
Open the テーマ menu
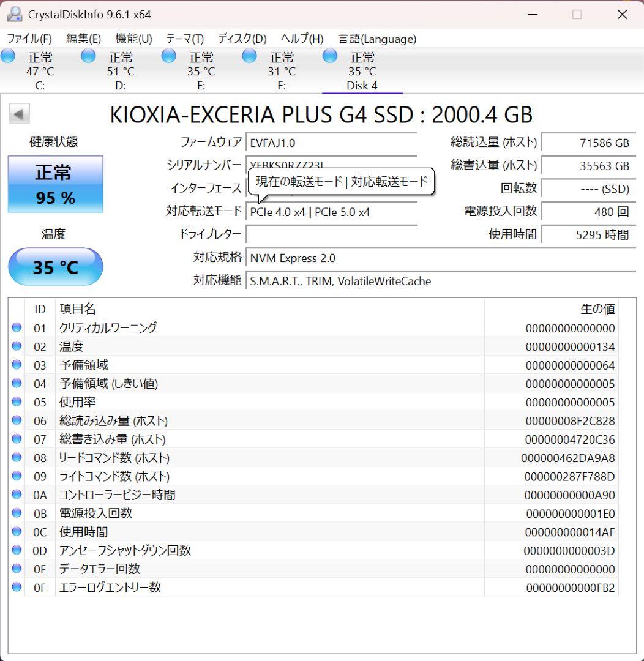pyautogui.click(x=184, y=38)
